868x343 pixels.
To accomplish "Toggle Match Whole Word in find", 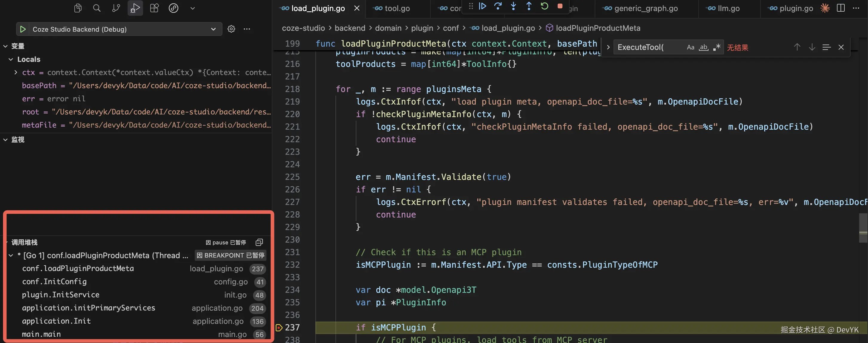I will pos(703,48).
